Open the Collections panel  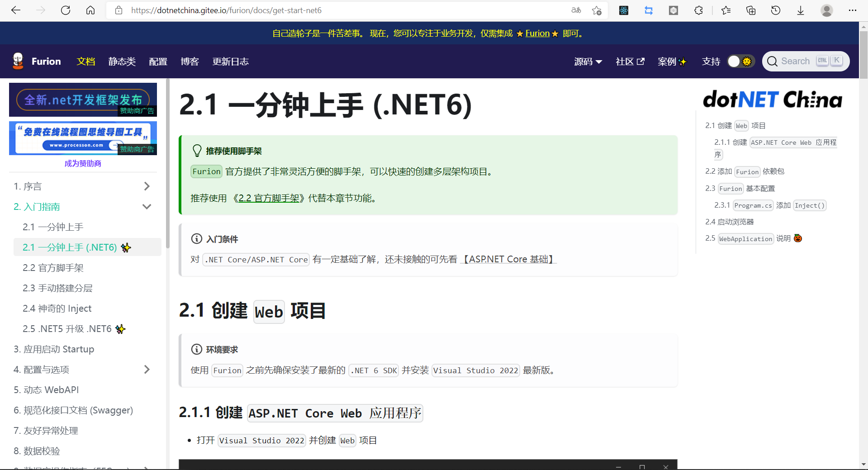751,10
